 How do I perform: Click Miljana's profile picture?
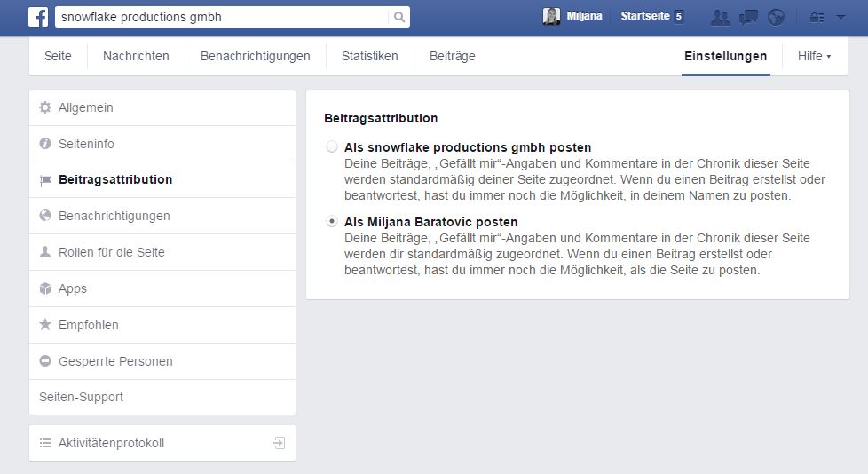point(551,17)
